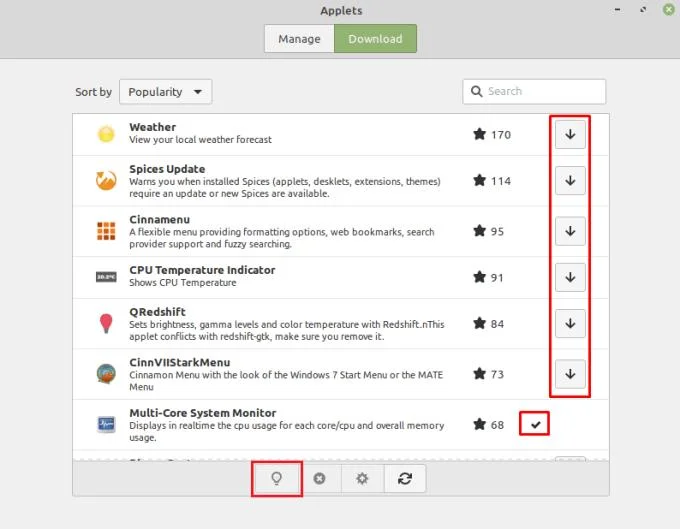The width and height of the screenshot is (680, 529).
Task: Switch to the Download tab
Action: (375, 39)
